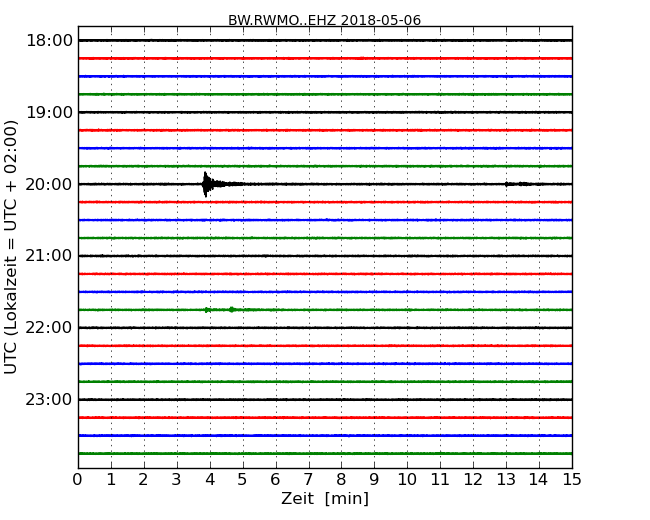Click x-axis tick label 3
This screenshot has width=650, height=520.
tap(177, 480)
